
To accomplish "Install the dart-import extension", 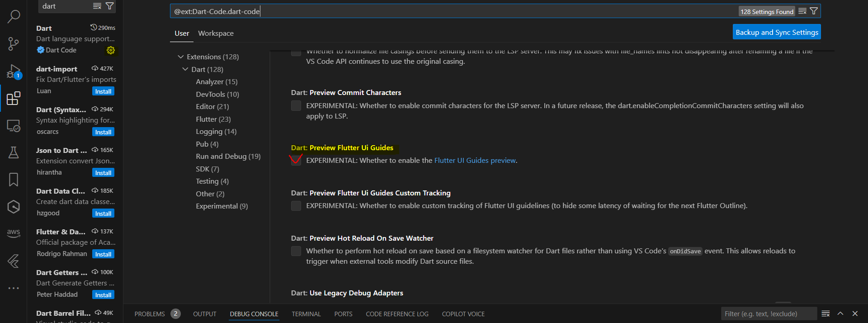I will [104, 91].
